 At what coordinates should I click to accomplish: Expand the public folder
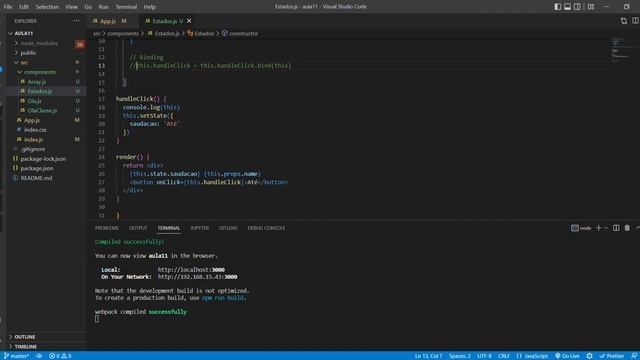tap(28, 53)
